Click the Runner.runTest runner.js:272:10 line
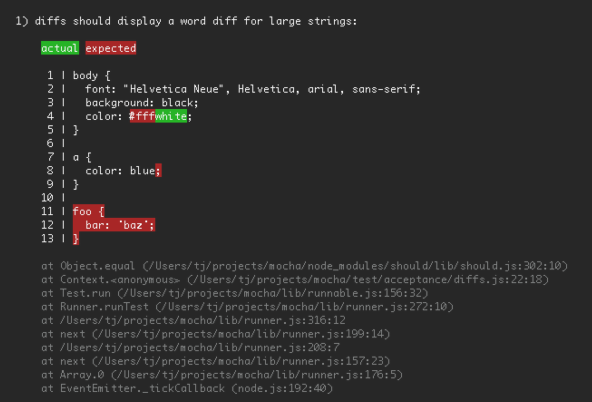592x402 pixels. 247,307
